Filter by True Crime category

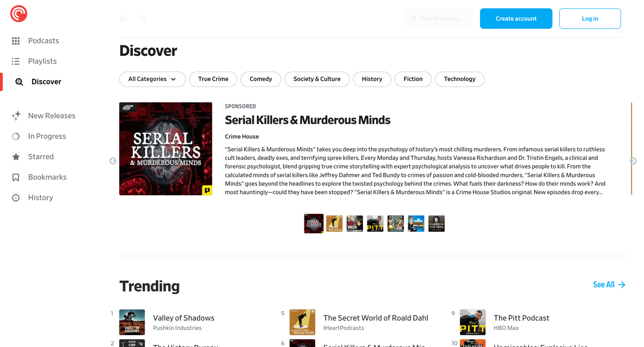point(213,79)
